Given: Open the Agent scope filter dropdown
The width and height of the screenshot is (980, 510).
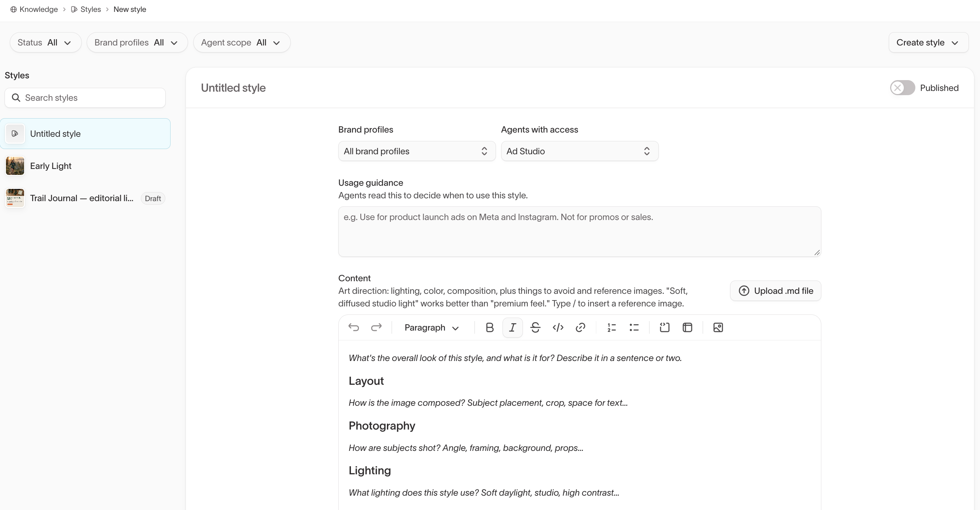Looking at the screenshot, I should (242, 42).
